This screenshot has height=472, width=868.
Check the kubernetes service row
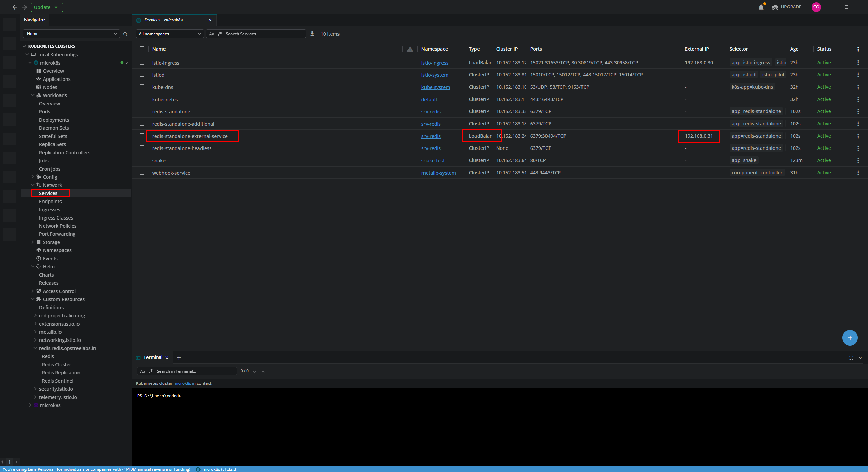tap(142, 99)
